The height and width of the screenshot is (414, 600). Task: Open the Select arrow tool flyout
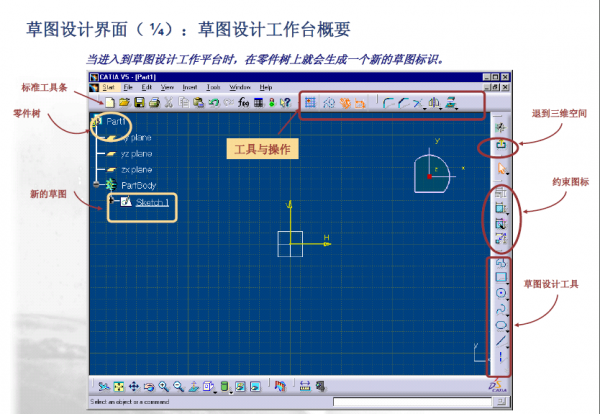coord(507,174)
